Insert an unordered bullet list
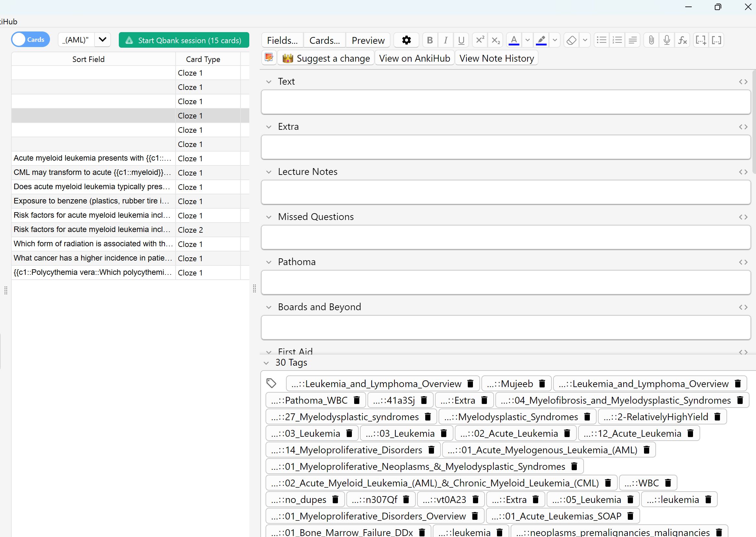The height and width of the screenshot is (537, 756). tap(601, 40)
